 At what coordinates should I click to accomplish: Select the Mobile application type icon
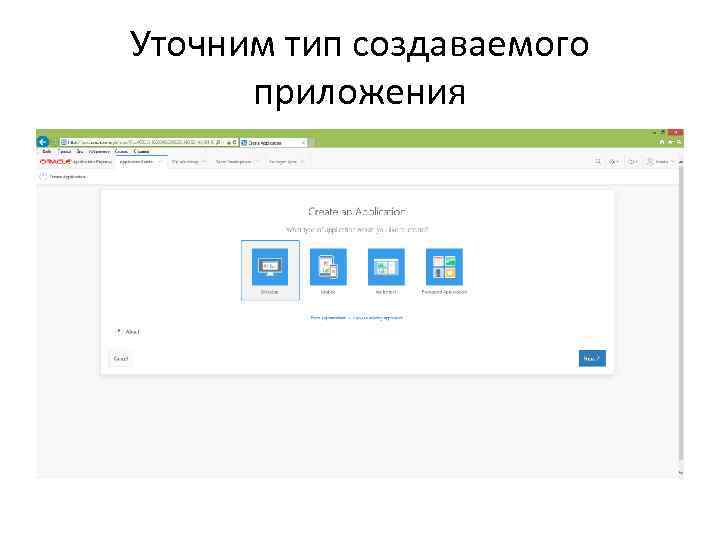point(328,267)
